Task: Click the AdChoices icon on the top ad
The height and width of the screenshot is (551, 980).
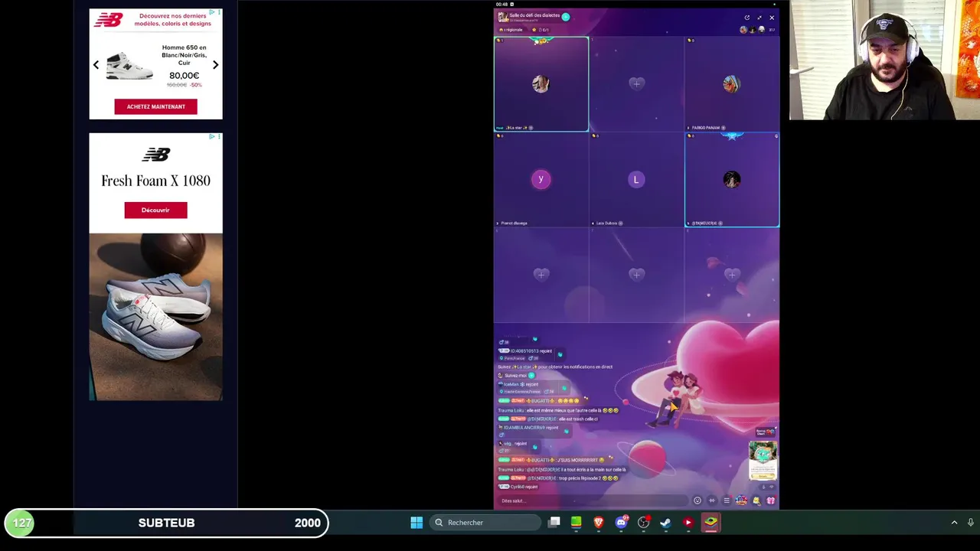Action: (212, 12)
